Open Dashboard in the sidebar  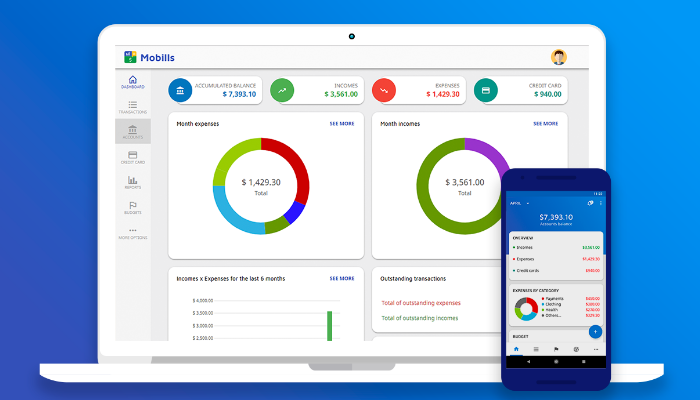(133, 82)
